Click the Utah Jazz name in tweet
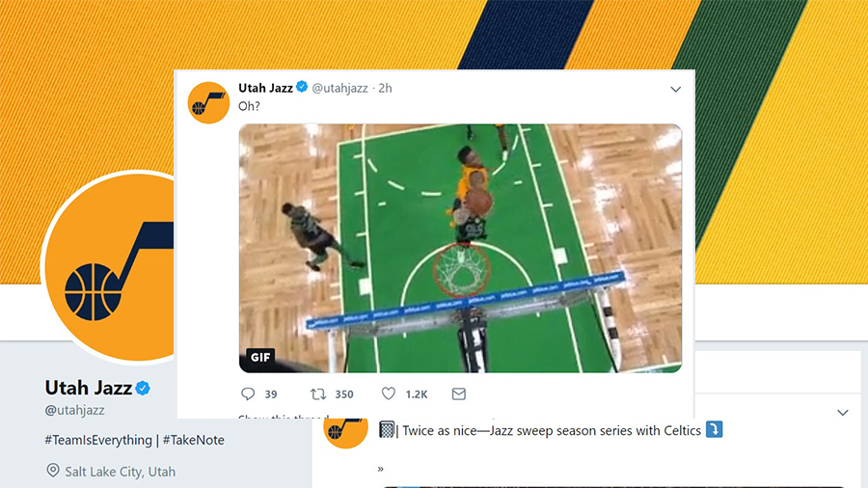 click(265, 88)
